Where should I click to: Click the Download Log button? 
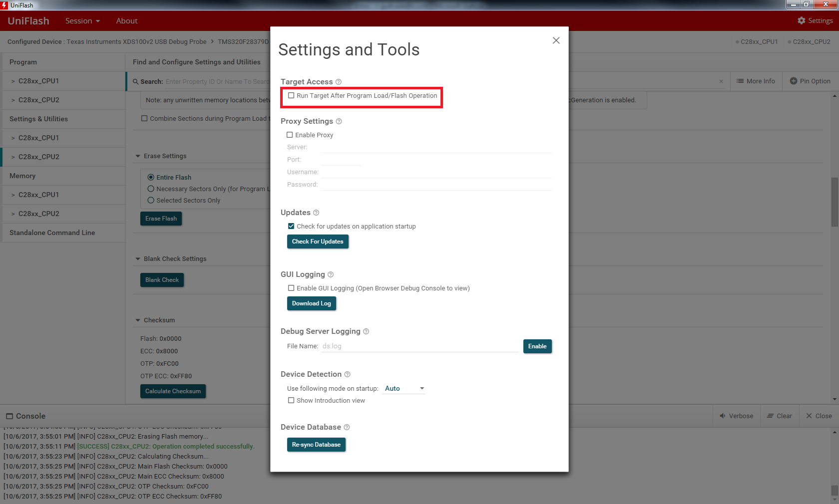point(312,303)
